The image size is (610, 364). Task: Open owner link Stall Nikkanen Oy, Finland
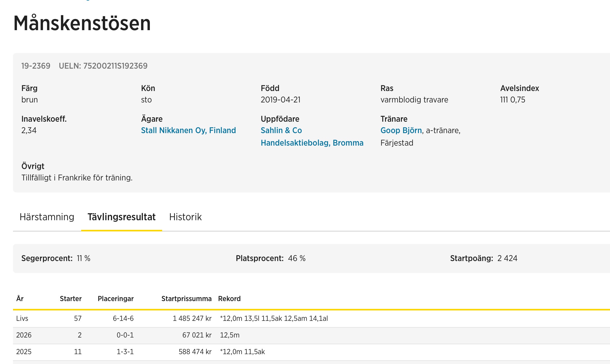188,130
